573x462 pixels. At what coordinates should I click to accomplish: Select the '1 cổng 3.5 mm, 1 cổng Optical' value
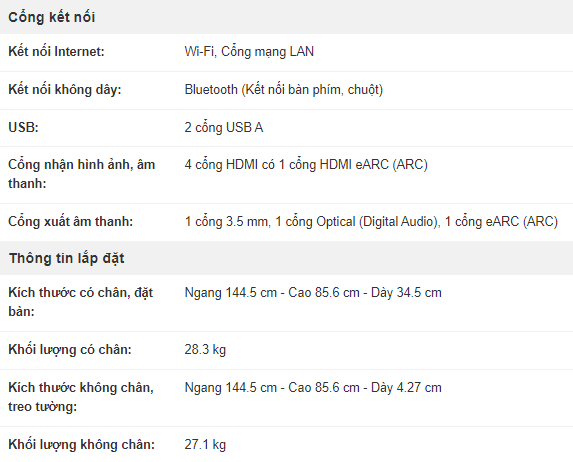pyautogui.click(x=371, y=221)
